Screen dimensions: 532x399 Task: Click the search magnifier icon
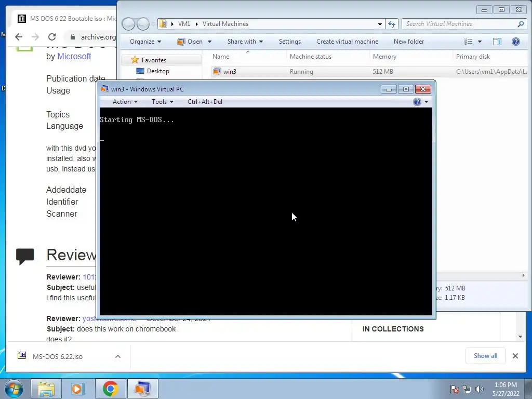[521, 24]
